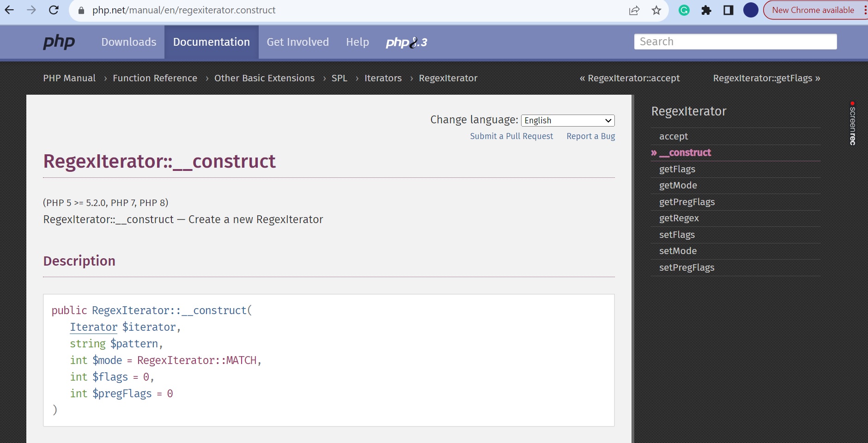Click the New Chrome available button
Image resolution: width=868 pixels, height=443 pixels.
(813, 10)
